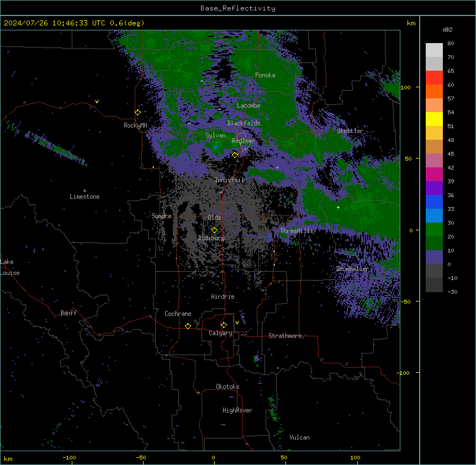Screen dimensions: 476x465
Task: Select the light gray 70-80 dBZ legend swatch
Action: (434, 50)
